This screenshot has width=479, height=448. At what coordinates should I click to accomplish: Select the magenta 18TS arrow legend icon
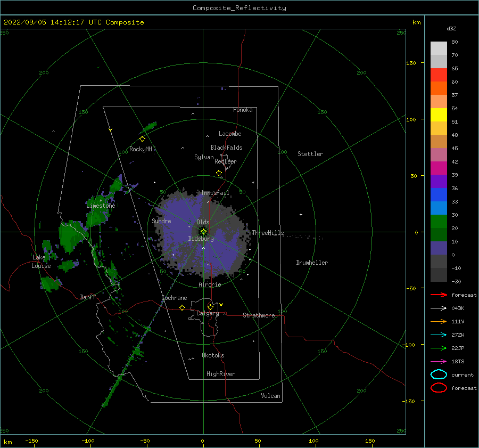click(x=439, y=362)
